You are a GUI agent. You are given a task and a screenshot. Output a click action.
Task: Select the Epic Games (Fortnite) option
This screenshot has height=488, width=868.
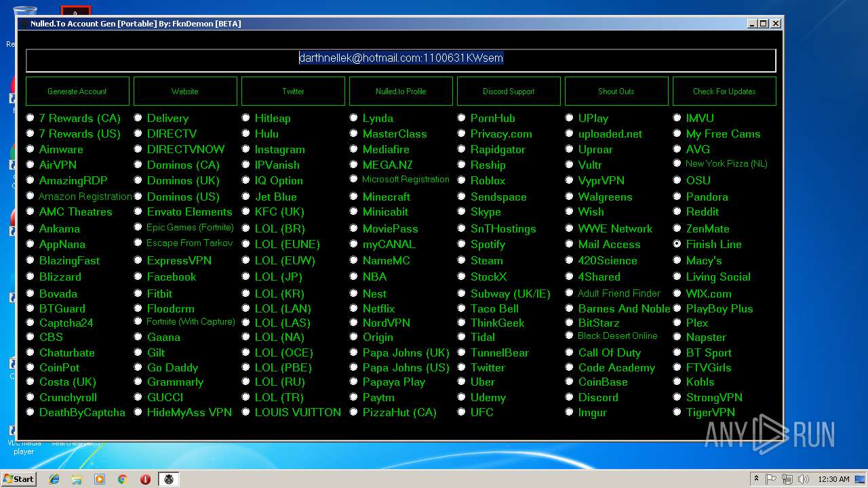coord(138,227)
